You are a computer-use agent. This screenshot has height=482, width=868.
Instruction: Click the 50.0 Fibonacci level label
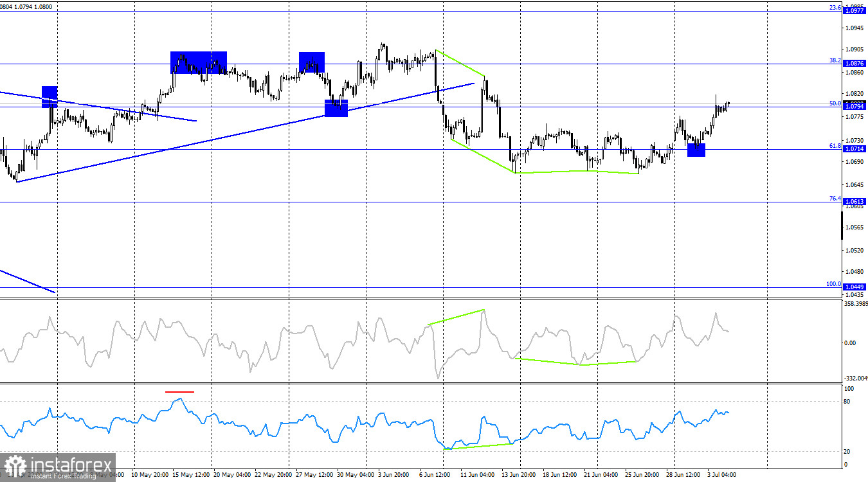pyautogui.click(x=835, y=103)
